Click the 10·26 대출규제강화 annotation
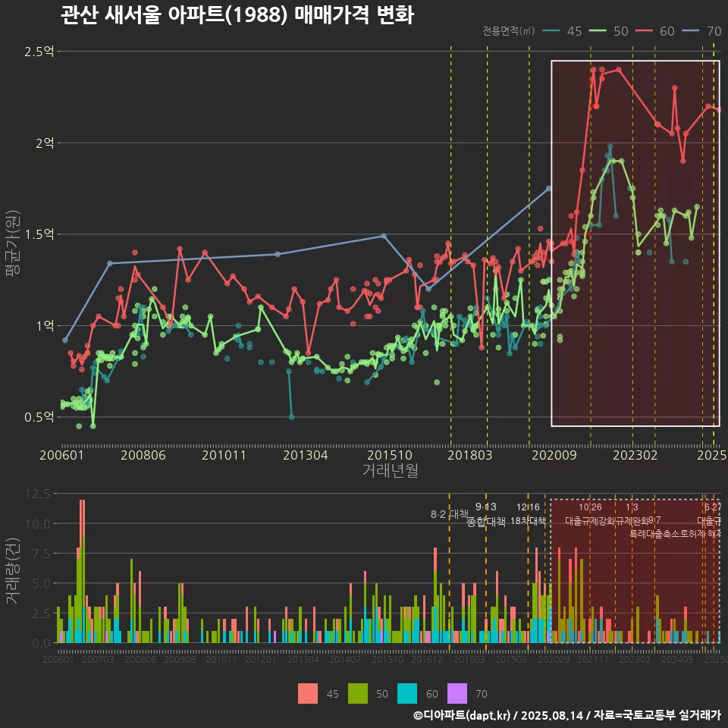728x728 pixels. click(x=590, y=514)
